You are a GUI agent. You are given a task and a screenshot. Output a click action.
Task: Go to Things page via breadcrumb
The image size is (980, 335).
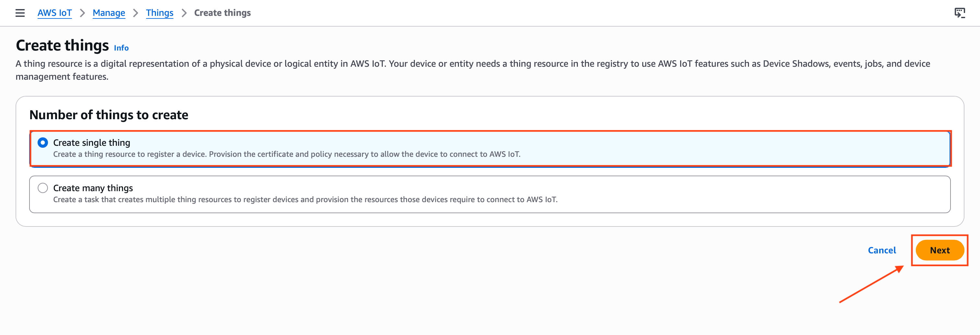pyautogui.click(x=159, y=13)
